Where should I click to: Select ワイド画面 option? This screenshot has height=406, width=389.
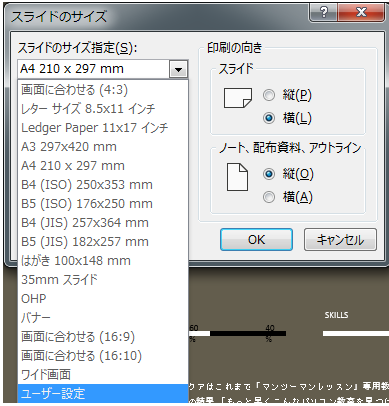click(x=103, y=375)
